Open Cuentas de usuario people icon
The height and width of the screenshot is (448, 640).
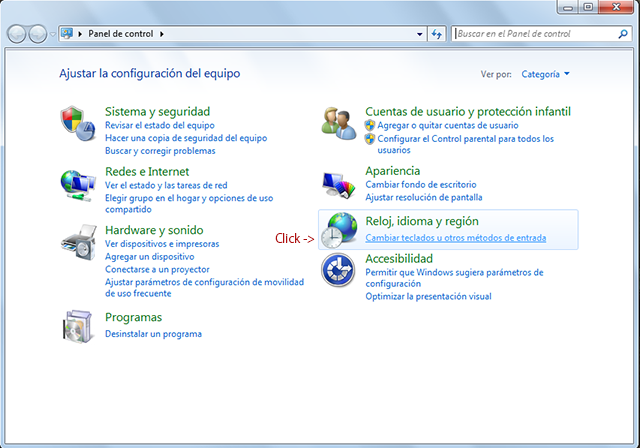[338, 123]
